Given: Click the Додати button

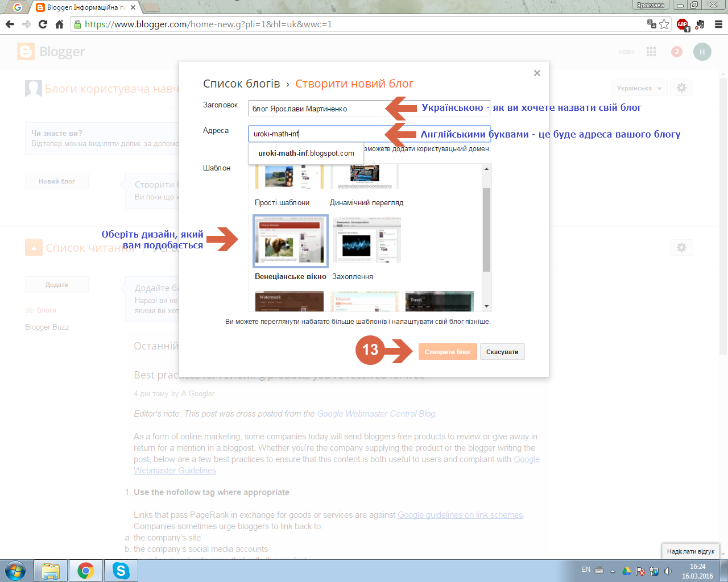Looking at the screenshot, I should coord(57,285).
